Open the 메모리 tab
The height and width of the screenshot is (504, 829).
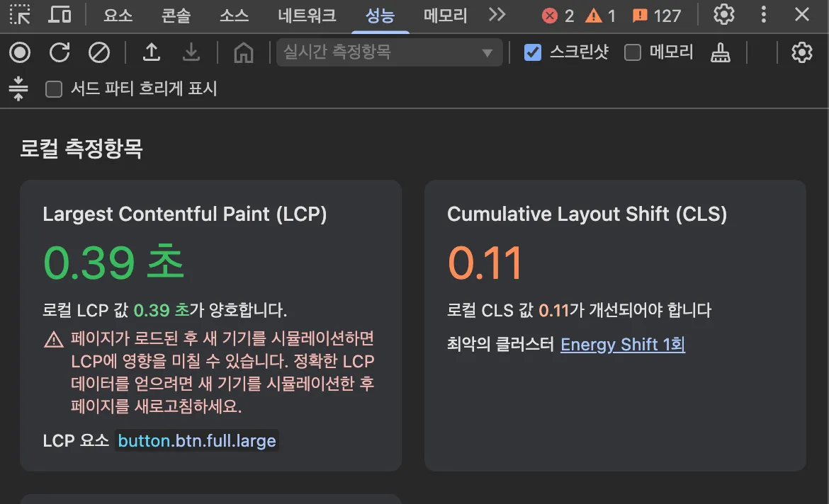tap(445, 16)
